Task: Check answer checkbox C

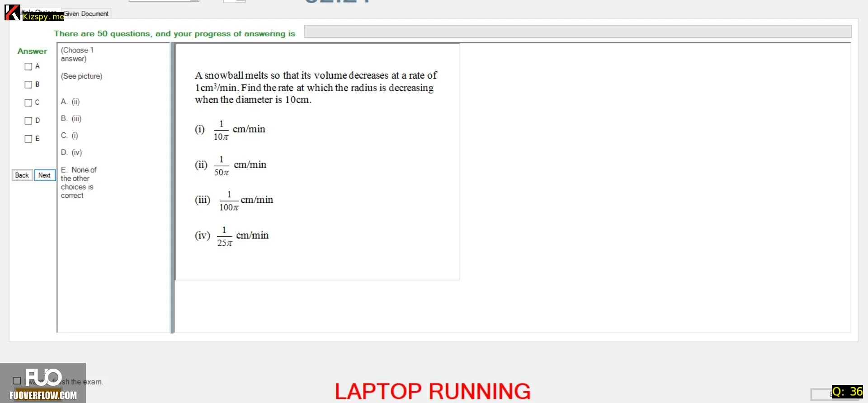Action: tap(28, 103)
